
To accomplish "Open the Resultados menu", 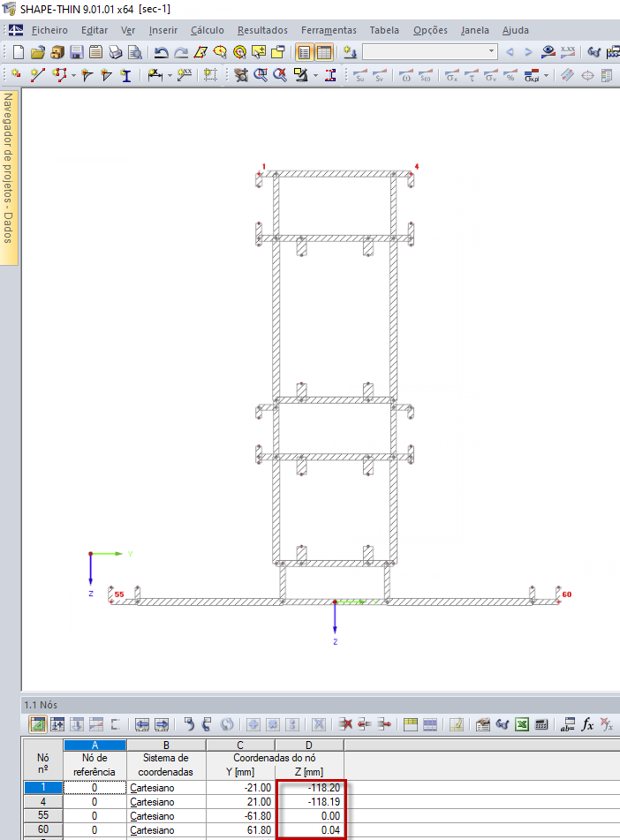I will tap(262, 30).
